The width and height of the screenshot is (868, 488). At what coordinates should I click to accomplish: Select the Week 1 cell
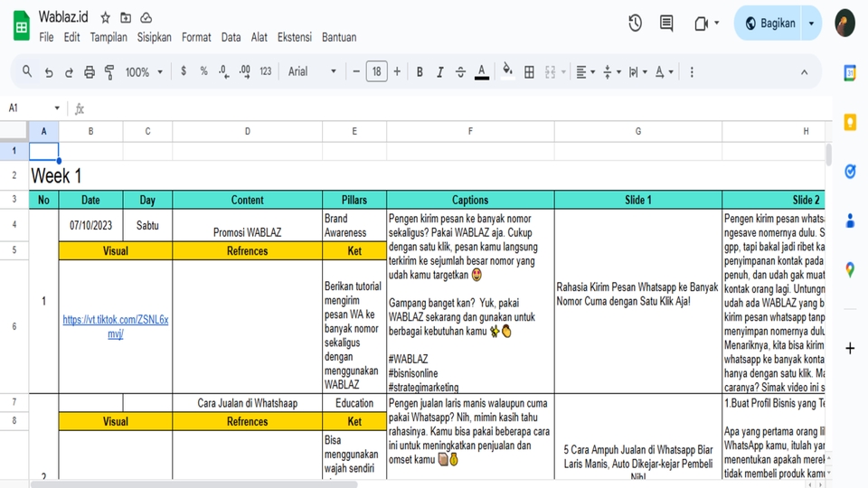click(x=56, y=176)
